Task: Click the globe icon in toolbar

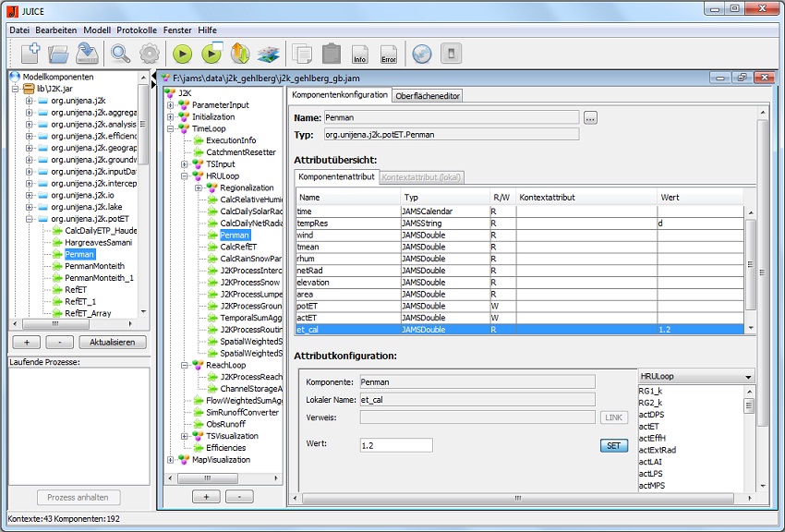Action: 421,54
